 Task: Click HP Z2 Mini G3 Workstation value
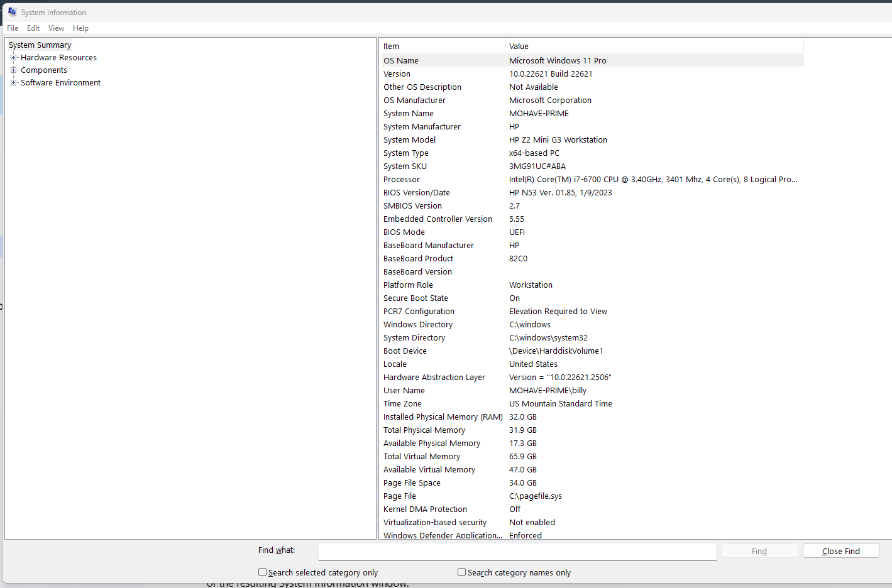(558, 140)
